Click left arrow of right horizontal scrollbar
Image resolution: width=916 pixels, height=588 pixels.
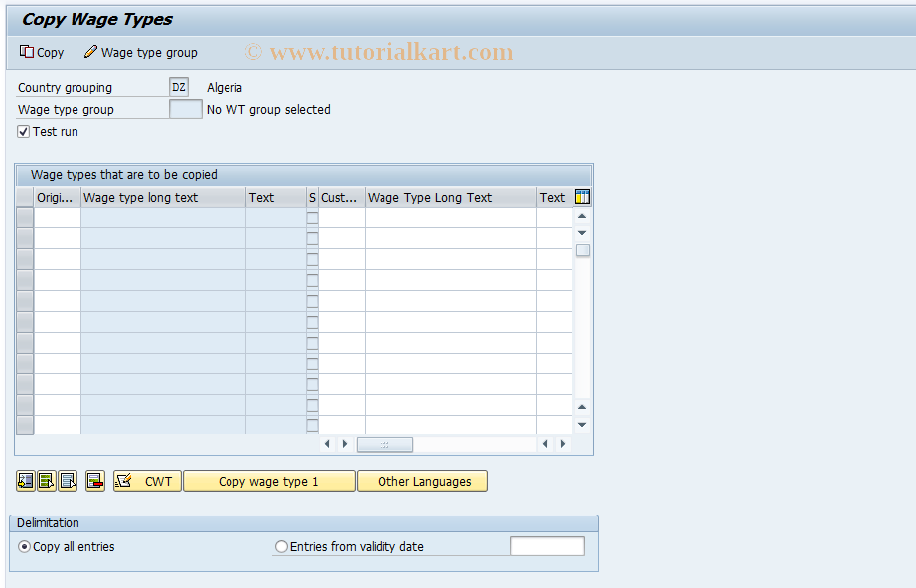(x=545, y=444)
